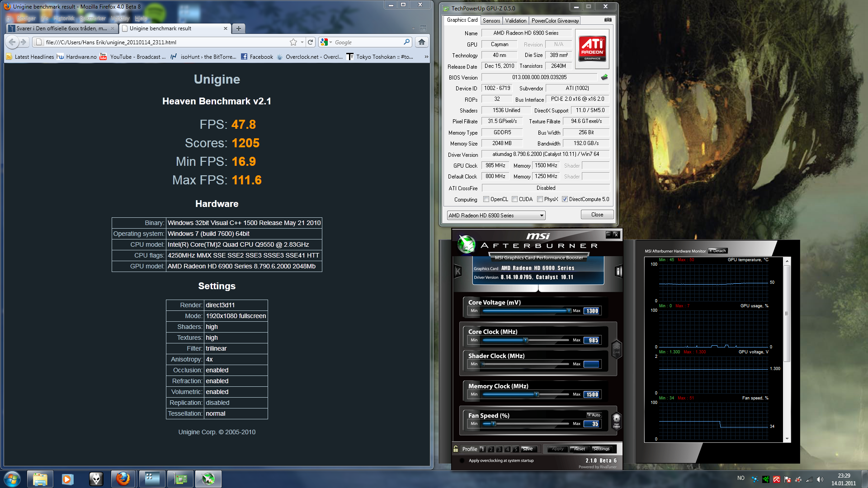Image resolution: width=868 pixels, height=488 pixels.
Task: Select Afterburner profile slot 2
Action: tap(491, 449)
